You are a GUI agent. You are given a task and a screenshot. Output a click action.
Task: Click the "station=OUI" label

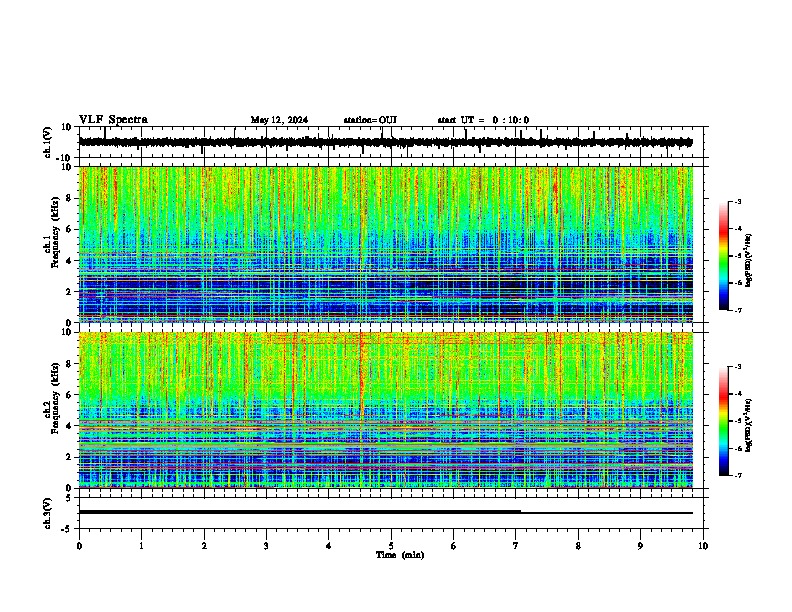pyautogui.click(x=370, y=120)
